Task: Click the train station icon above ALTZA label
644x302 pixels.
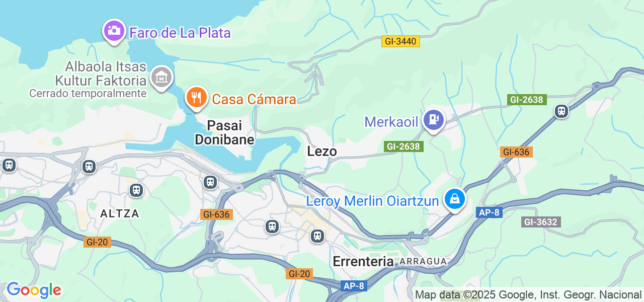Action: (x=136, y=190)
